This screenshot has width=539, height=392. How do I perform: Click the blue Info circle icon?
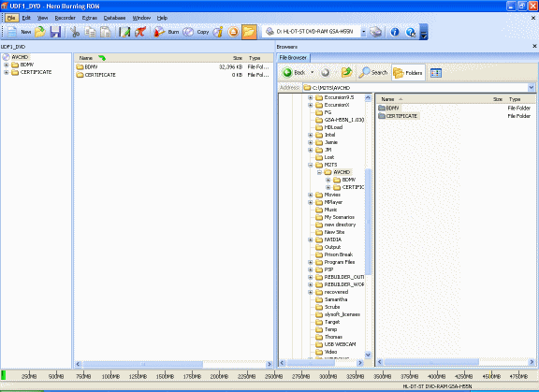tap(395, 32)
